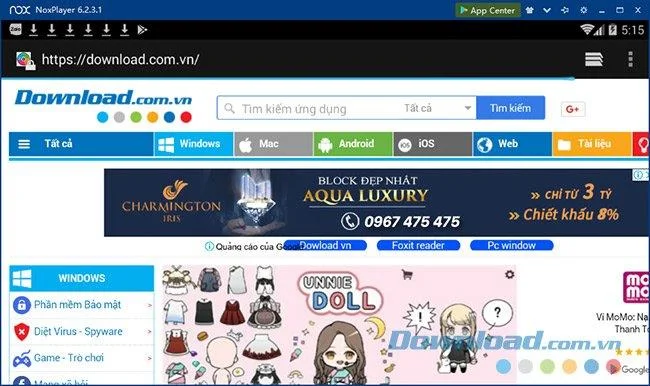The width and height of the screenshot is (650, 386).
Task: Expand the 'Phần mềm Bảo mật' arrow
Action: [150, 305]
